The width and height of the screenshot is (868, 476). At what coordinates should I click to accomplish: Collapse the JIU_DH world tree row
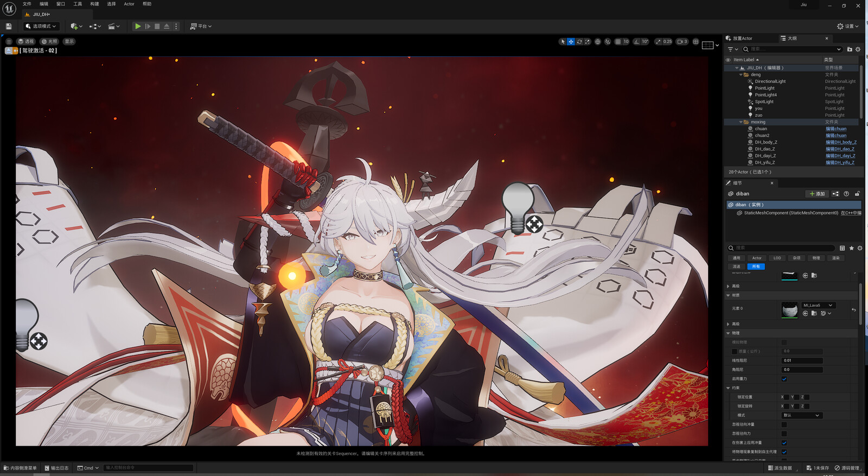click(x=737, y=68)
